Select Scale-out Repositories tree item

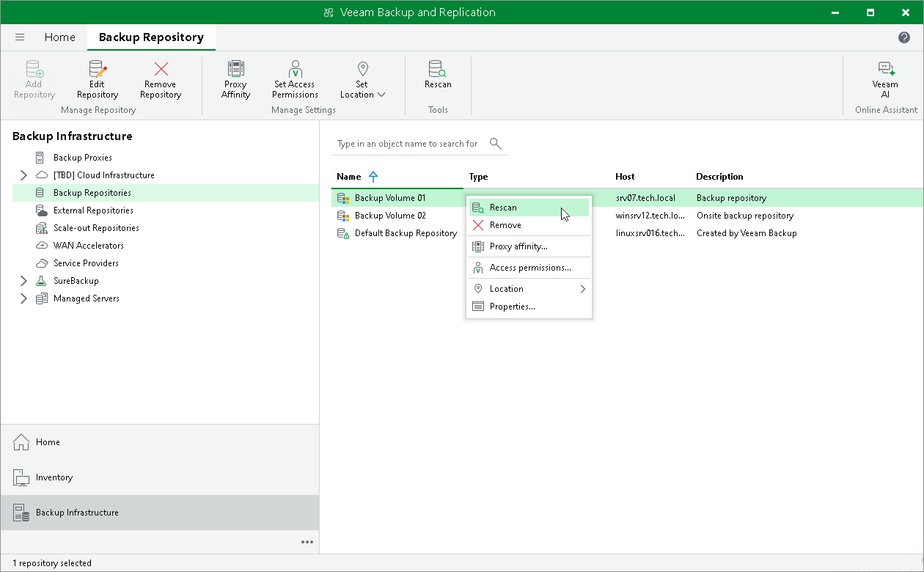tap(96, 228)
